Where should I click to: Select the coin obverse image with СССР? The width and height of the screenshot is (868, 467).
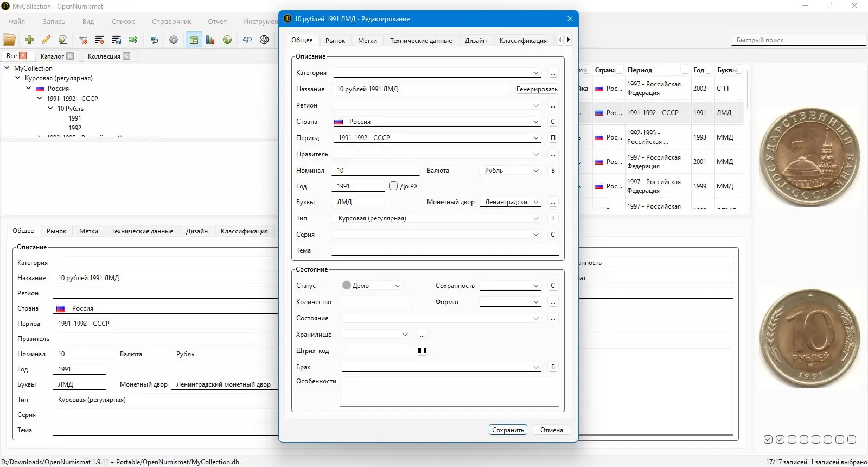[809, 156]
